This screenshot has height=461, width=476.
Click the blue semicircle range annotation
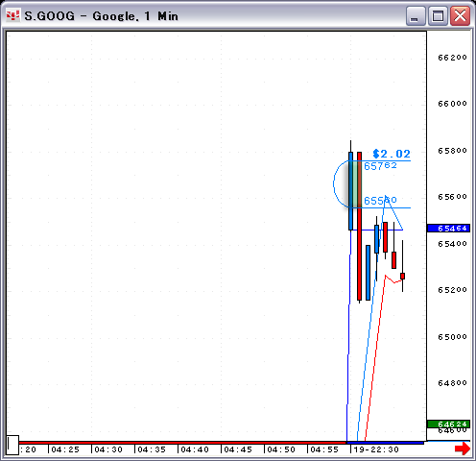coord(340,184)
